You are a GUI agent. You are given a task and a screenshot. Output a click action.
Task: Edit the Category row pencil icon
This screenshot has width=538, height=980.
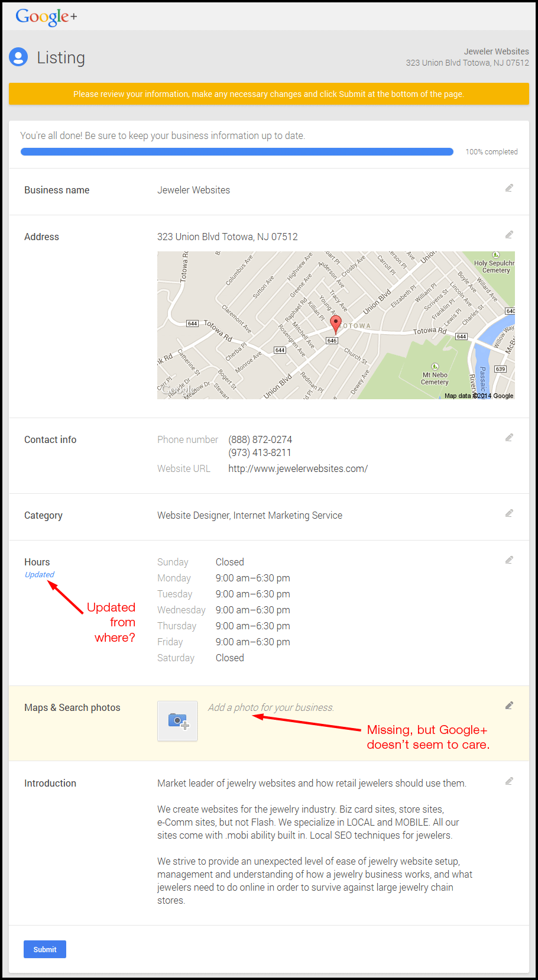pos(509,513)
